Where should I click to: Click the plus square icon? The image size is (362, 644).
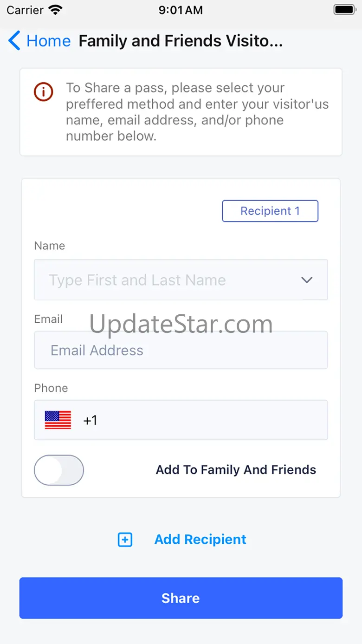pyautogui.click(x=125, y=540)
